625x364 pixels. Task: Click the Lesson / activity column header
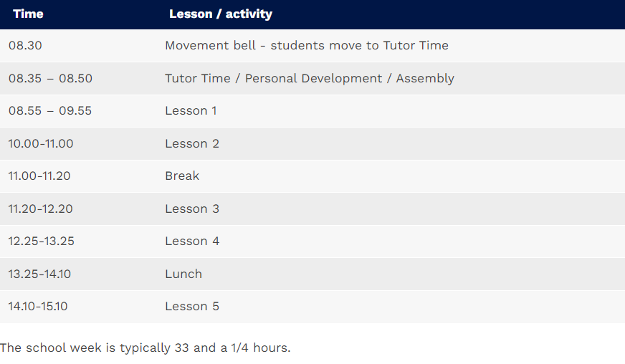tap(221, 14)
